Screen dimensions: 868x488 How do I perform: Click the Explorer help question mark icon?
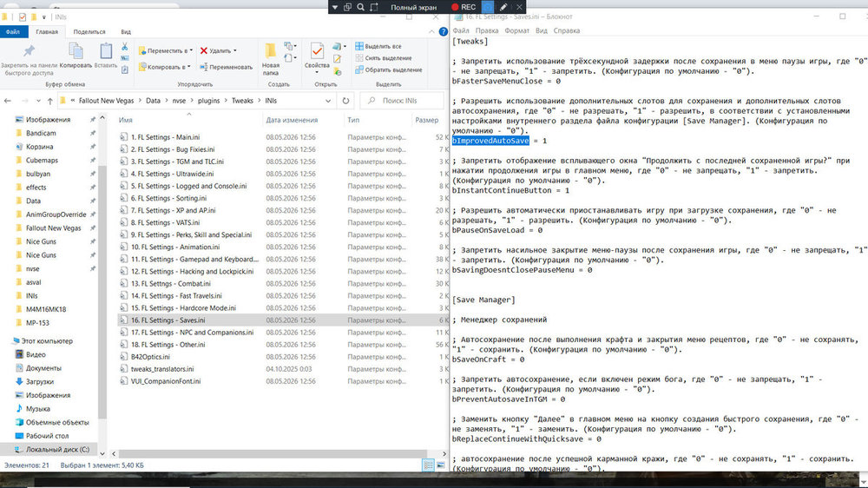[443, 31]
